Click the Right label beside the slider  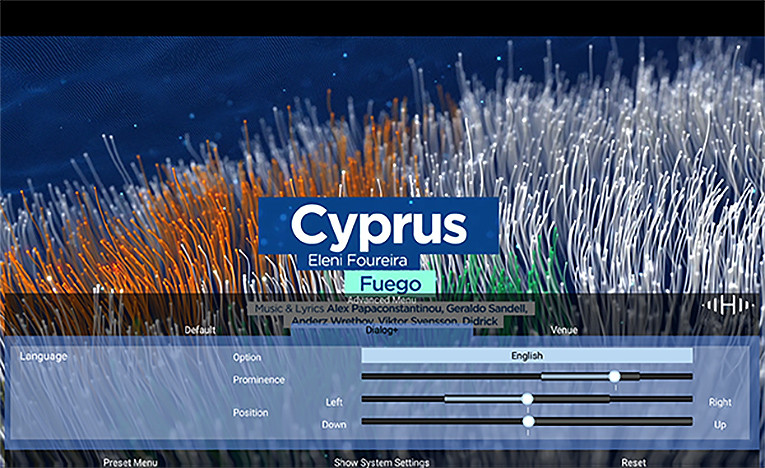pos(720,402)
